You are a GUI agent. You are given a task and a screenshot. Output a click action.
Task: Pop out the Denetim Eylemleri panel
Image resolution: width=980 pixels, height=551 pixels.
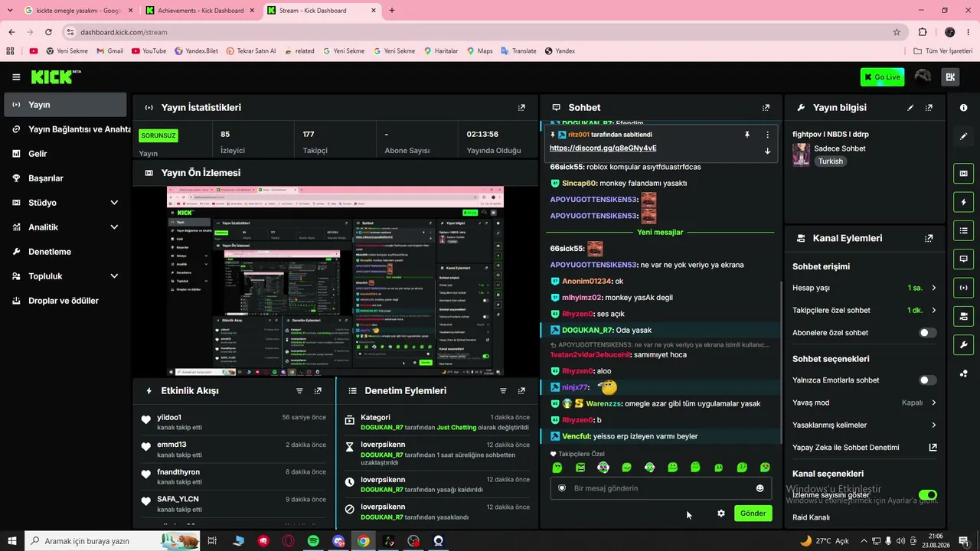tap(521, 391)
